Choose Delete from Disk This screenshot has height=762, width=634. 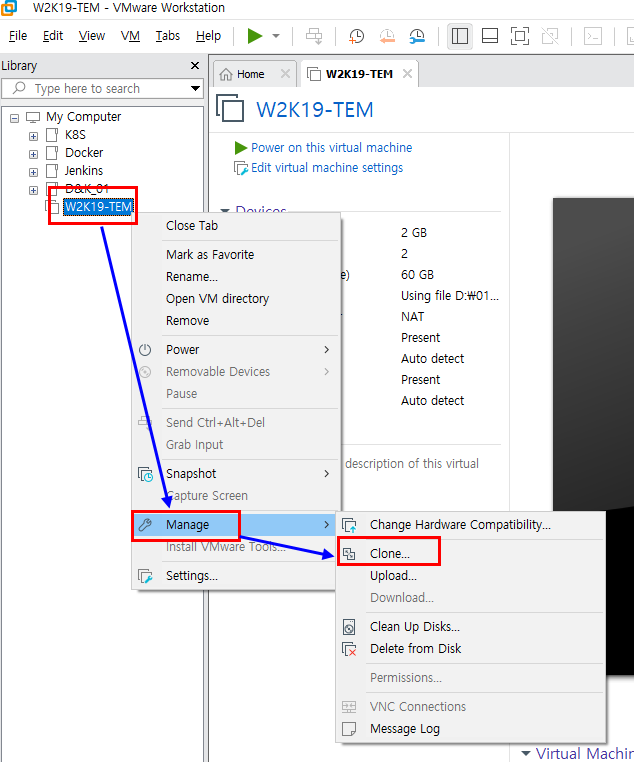pos(470,648)
